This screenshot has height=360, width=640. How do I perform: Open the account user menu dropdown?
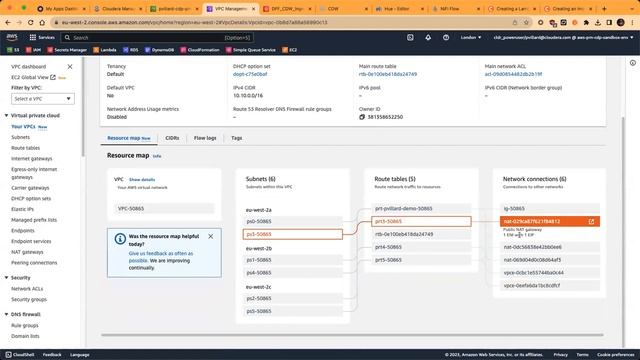point(563,38)
